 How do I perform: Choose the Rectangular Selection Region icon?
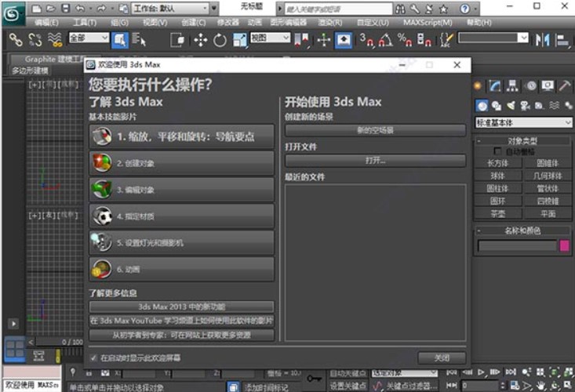(x=178, y=39)
